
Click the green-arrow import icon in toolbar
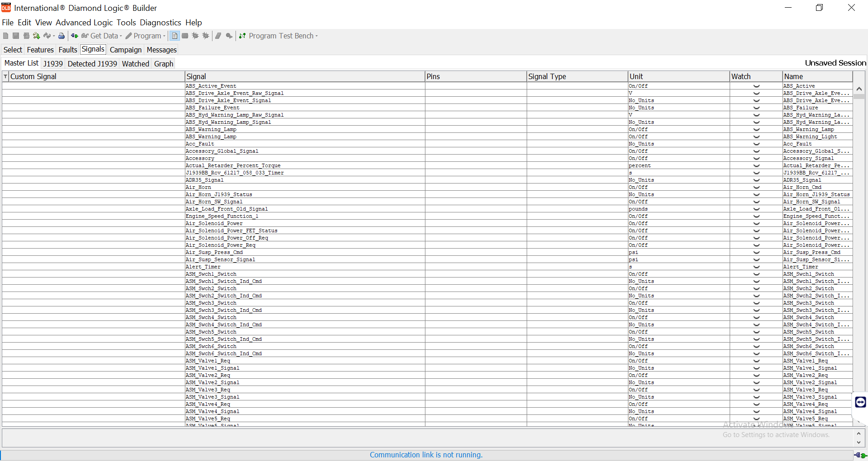tap(37, 36)
